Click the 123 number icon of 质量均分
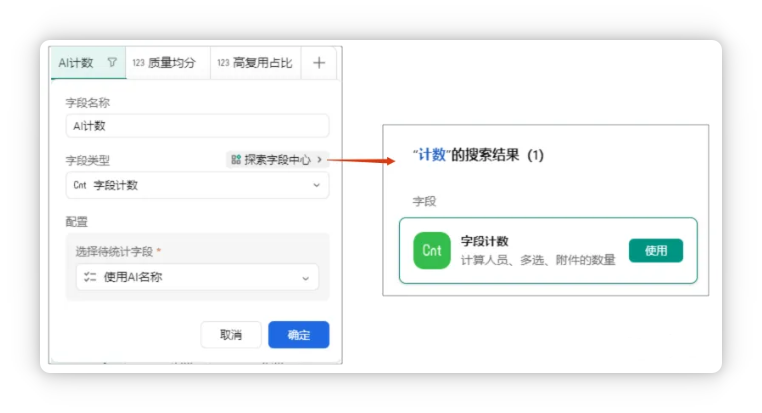 pos(139,63)
